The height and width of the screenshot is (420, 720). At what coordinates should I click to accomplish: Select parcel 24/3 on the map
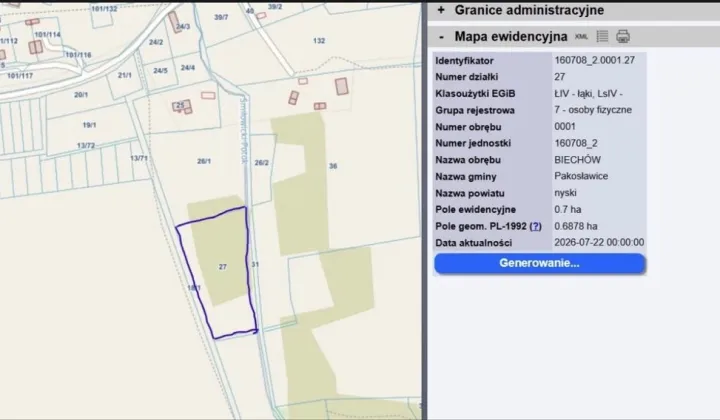point(183,27)
